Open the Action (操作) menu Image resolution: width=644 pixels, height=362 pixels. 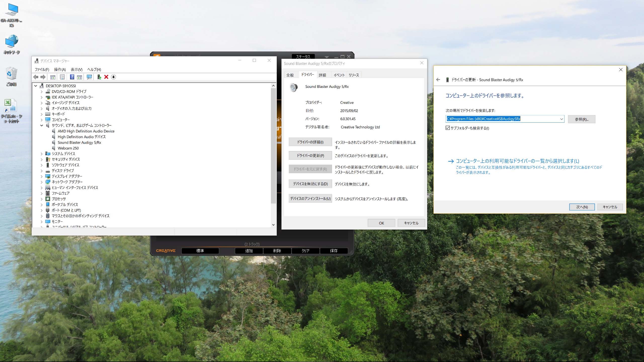pyautogui.click(x=60, y=70)
